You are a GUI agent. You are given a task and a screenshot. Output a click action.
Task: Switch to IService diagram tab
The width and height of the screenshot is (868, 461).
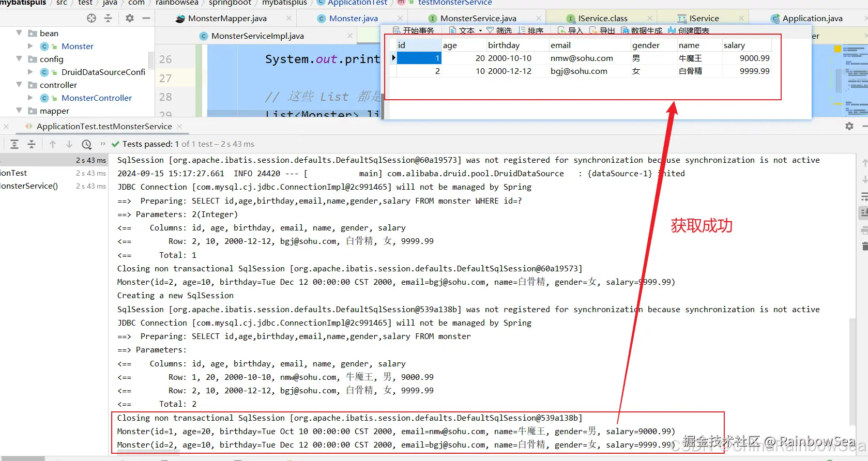704,19
